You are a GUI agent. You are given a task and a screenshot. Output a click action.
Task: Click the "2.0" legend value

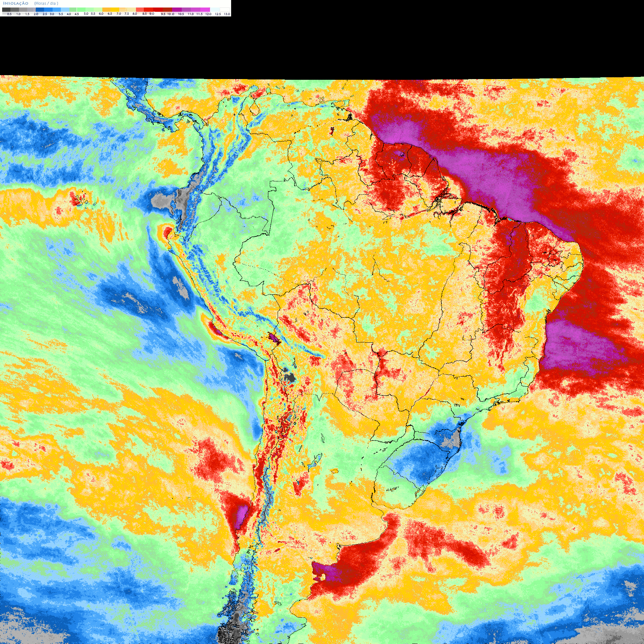36,14
